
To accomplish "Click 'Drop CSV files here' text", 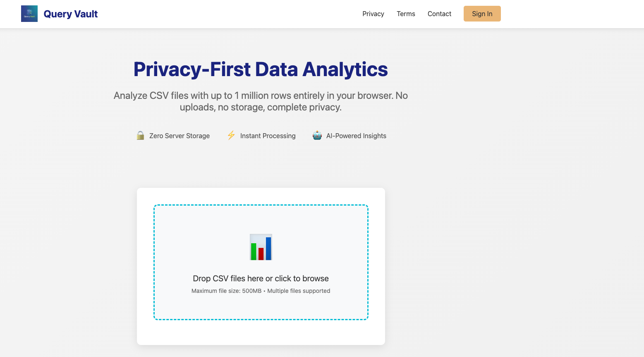I will click(x=260, y=278).
